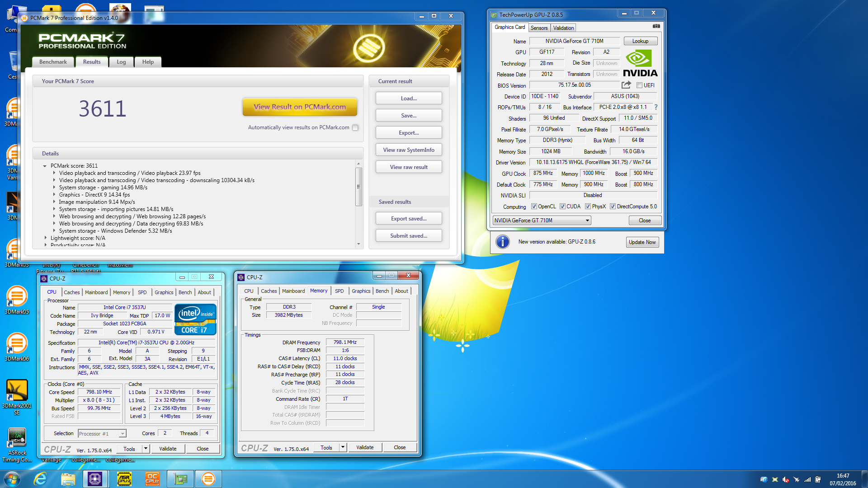Viewport: 868px width, 488px height.
Task: Open the ASRock Timing Configurator desktop icon
Action: [17, 445]
